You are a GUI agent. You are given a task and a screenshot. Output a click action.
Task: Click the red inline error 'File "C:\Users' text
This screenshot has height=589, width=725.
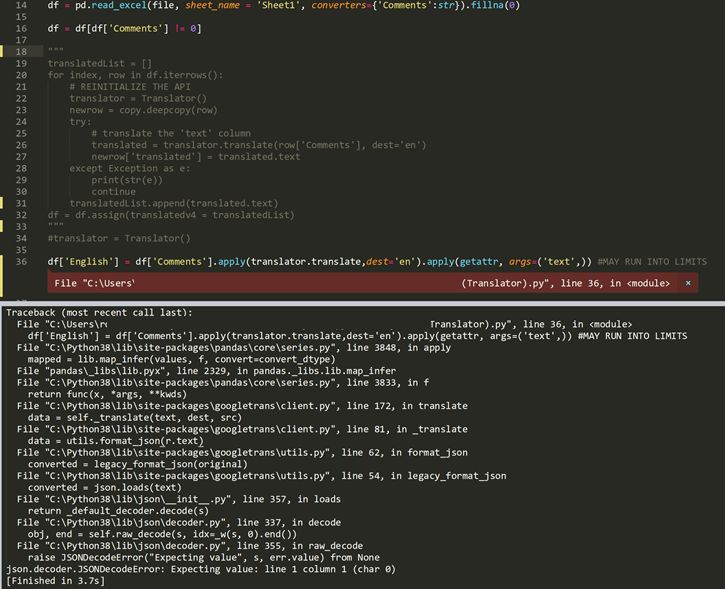pos(94,283)
